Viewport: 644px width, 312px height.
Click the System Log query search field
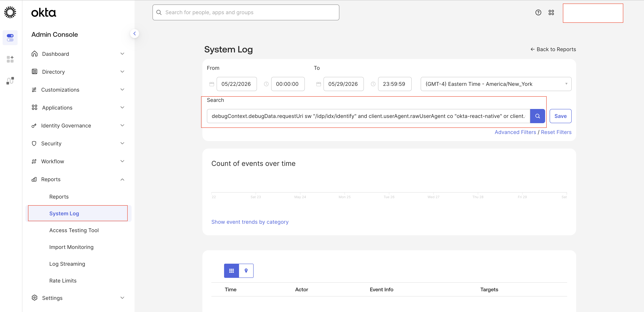coord(369,116)
